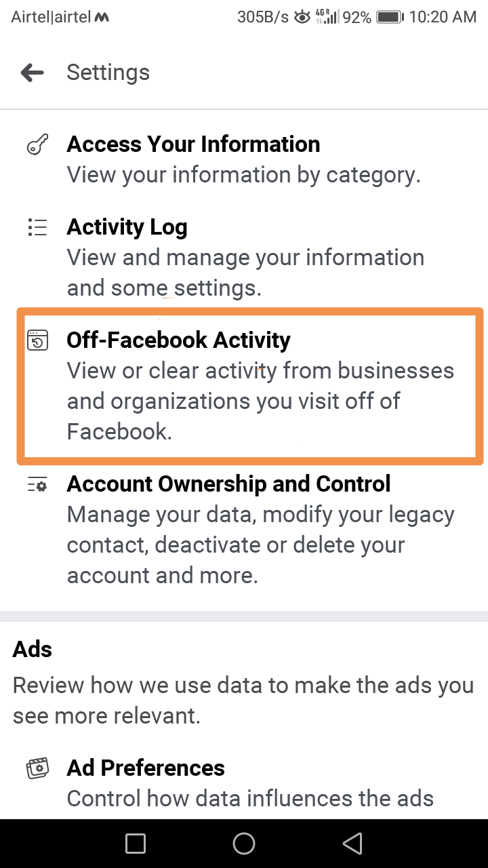Screen dimensions: 488x868
Task: Click the Messenger M icon in the status bar
Action: pos(102,16)
